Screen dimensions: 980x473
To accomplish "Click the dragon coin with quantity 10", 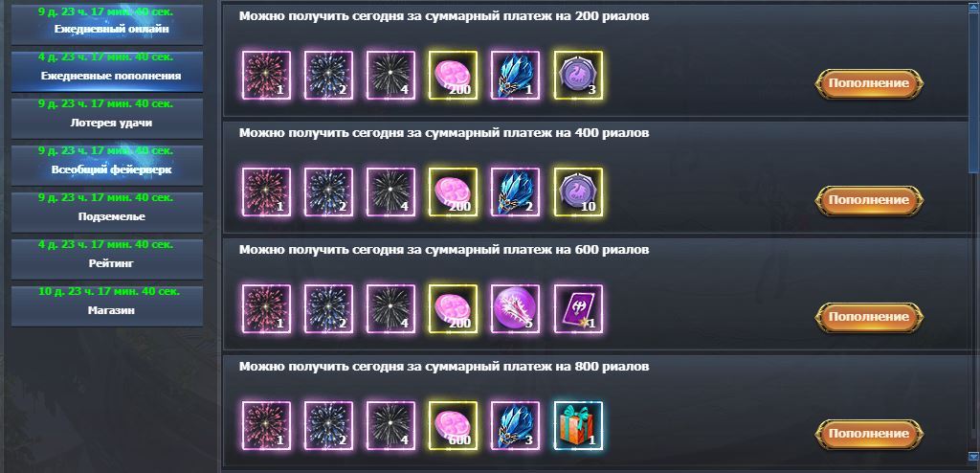I will click(578, 192).
